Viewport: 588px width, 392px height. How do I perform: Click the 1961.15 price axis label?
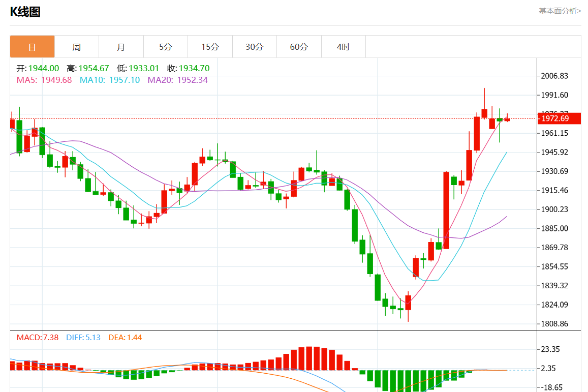[554, 133]
